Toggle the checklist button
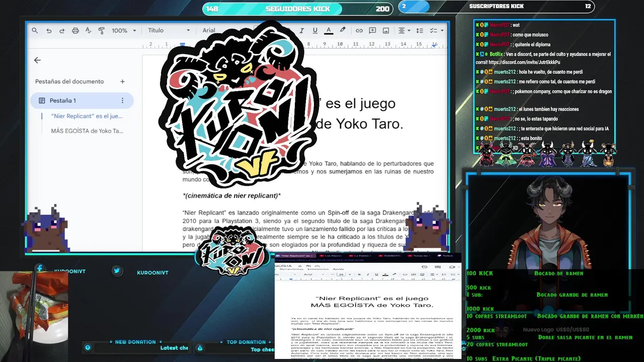 [x=433, y=31]
